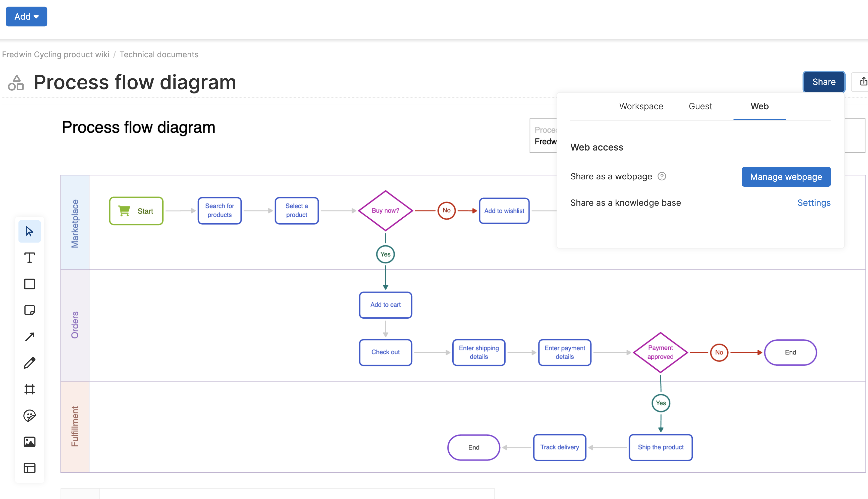The height and width of the screenshot is (499, 868).
Task: Select the rectangle shape tool
Action: coord(29,284)
